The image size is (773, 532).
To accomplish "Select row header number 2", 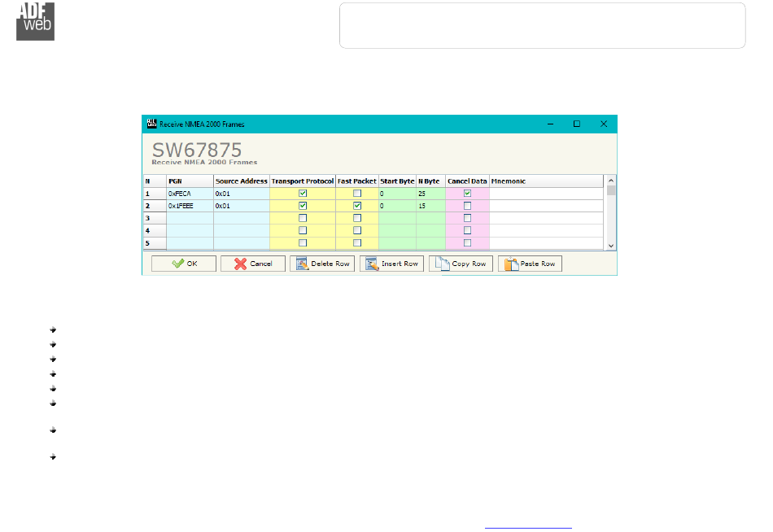I will click(x=155, y=206).
